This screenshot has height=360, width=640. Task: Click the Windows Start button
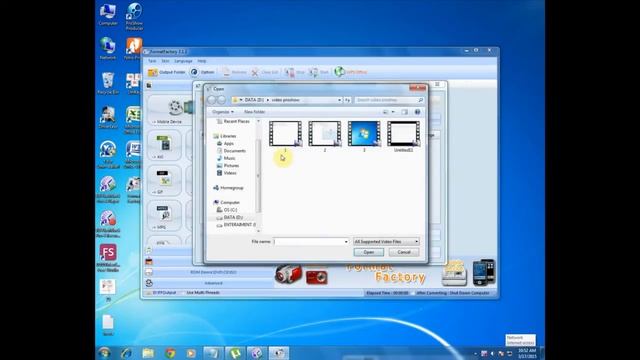[x=104, y=353]
